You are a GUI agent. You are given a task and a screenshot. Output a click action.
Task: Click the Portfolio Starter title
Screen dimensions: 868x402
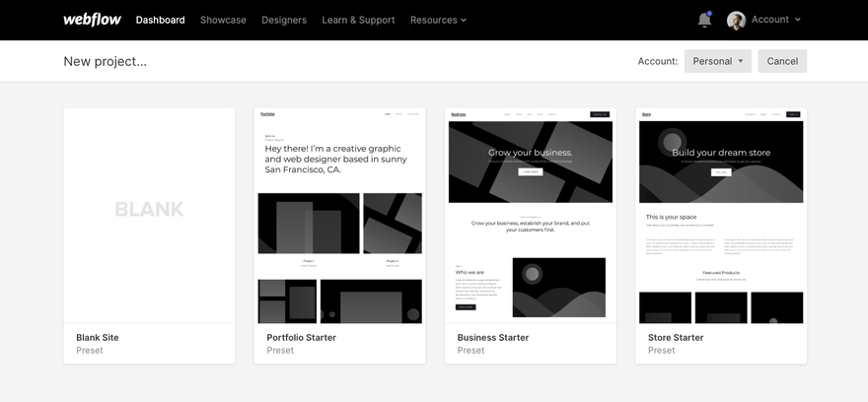(x=301, y=337)
